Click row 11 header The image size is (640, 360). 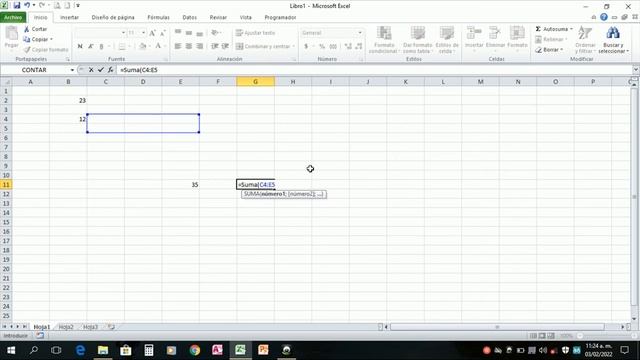coord(6,184)
